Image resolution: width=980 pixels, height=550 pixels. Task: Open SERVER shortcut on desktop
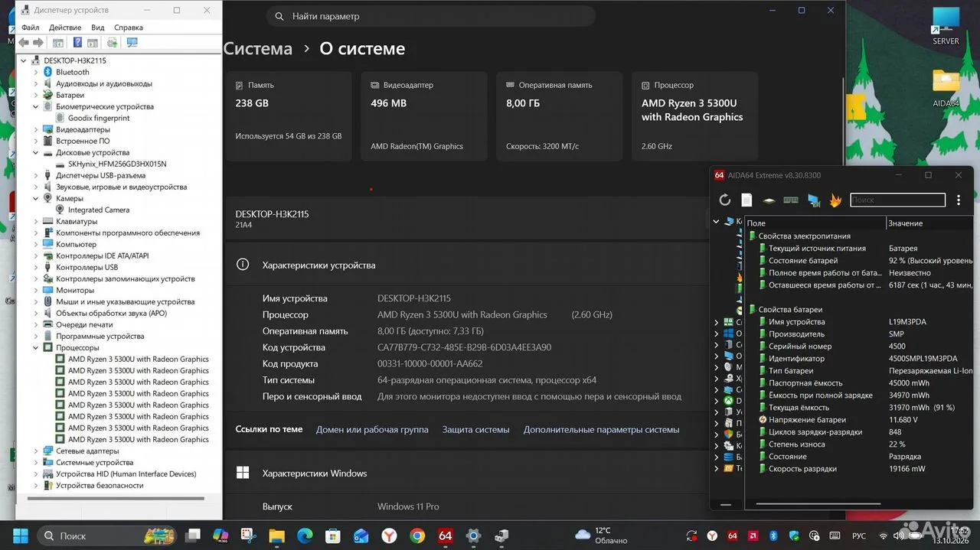(946, 26)
